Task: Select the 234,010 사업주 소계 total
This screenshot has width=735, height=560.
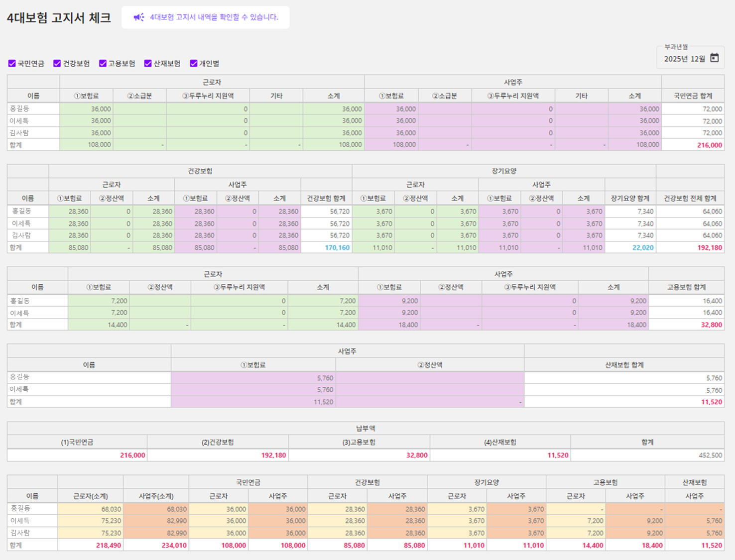Action: 174,545
